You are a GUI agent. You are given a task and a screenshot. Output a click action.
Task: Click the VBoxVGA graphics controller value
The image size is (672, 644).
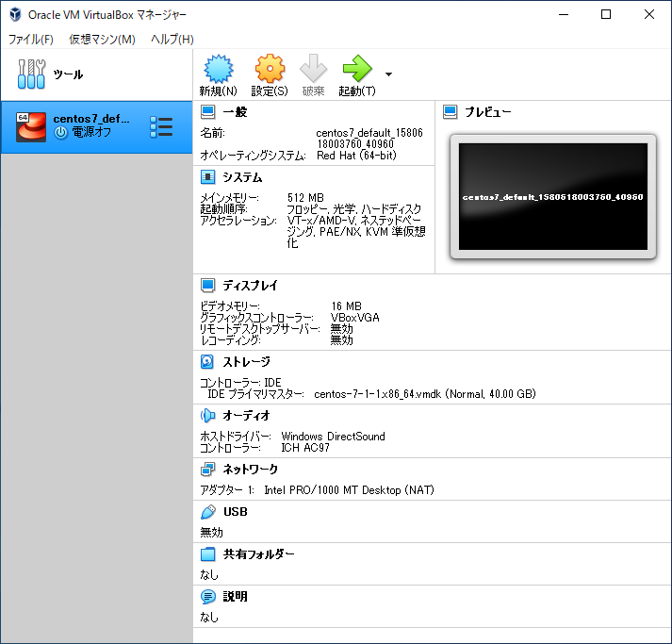[x=355, y=317]
